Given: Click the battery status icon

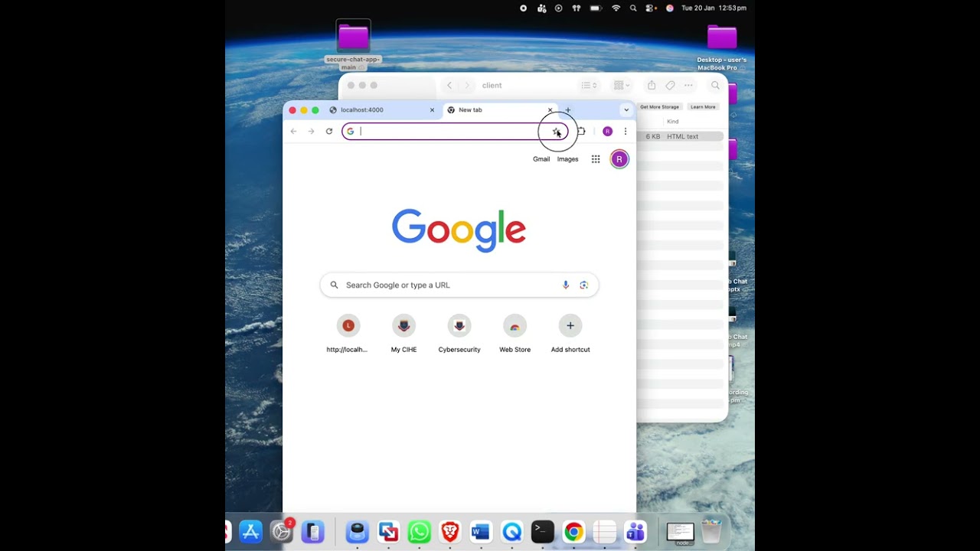Looking at the screenshot, I should point(596,8).
